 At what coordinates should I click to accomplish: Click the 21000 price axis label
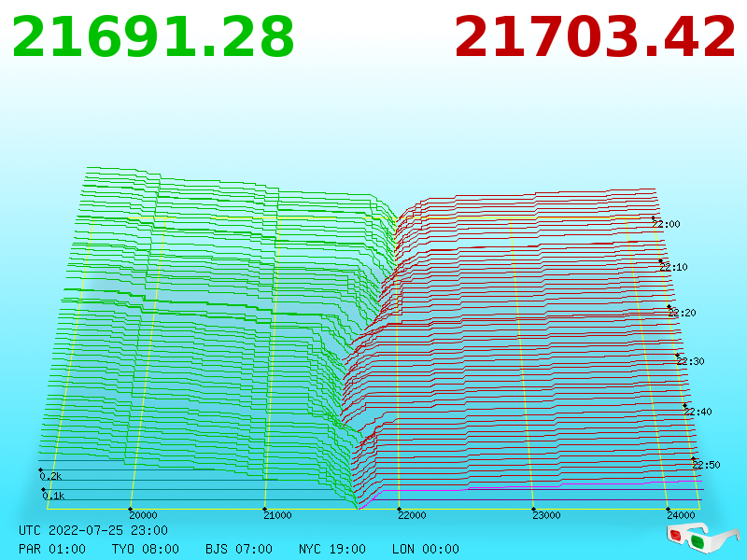pos(277,515)
